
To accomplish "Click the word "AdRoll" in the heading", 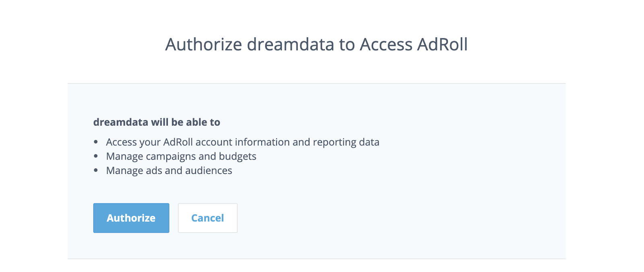I will tap(442, 44).
